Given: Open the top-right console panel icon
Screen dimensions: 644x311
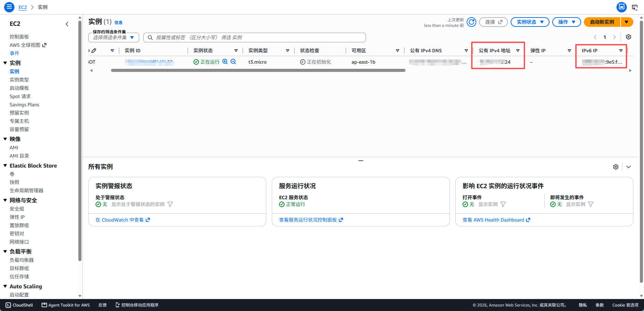Looking at the screenshot, I should pyautogui.click(x=622, y=7).
